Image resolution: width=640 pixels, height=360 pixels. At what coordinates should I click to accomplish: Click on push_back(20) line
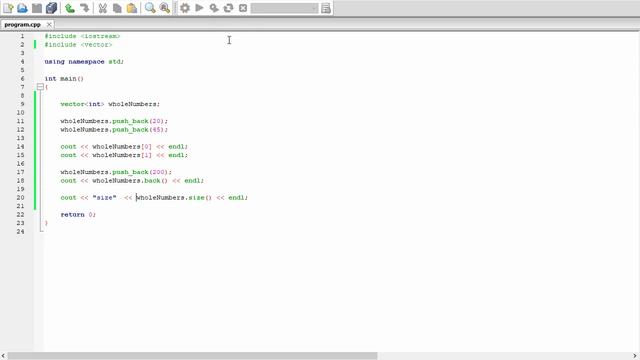point(114,121)
